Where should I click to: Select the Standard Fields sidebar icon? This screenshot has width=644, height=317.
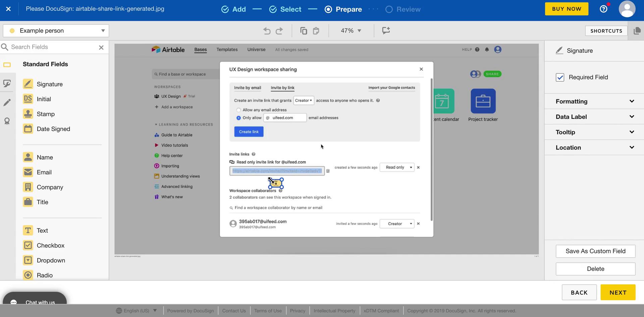(x=7, y=65)
